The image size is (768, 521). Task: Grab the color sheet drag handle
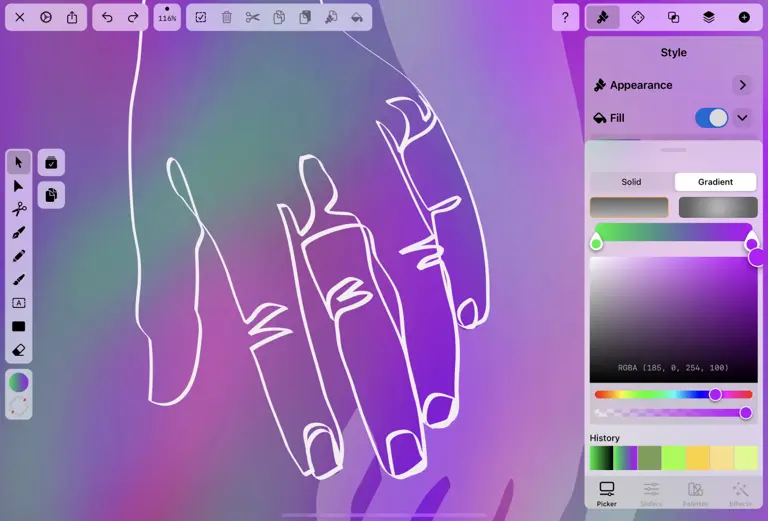[x=673, y=150]
